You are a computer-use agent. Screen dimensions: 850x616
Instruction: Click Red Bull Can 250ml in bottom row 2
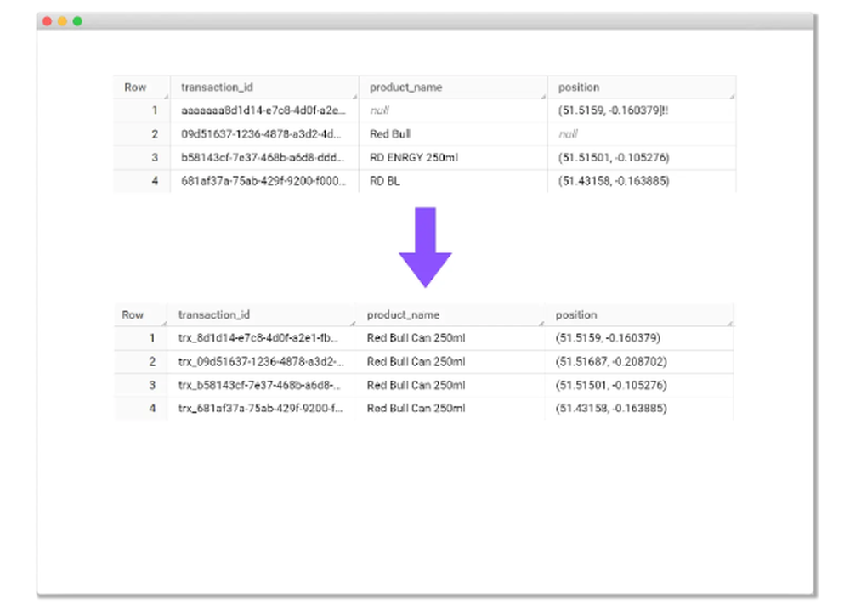click(x=416, y=361)
